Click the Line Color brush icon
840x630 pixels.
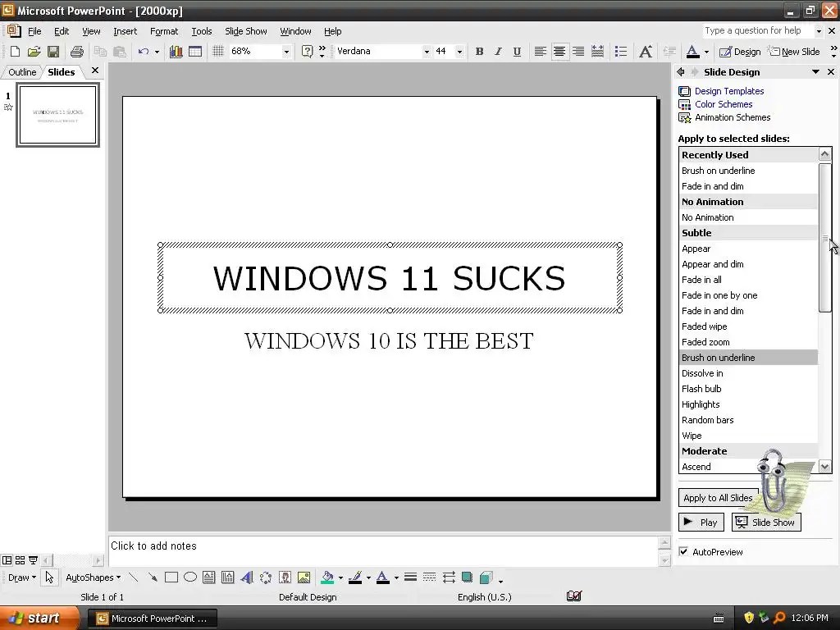[x=355, y=577]
